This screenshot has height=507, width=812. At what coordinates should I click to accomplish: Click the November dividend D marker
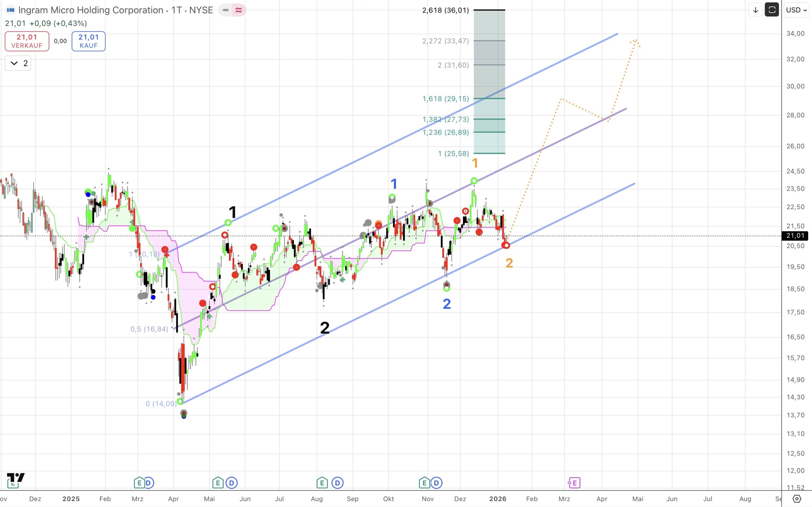(437, 483)
